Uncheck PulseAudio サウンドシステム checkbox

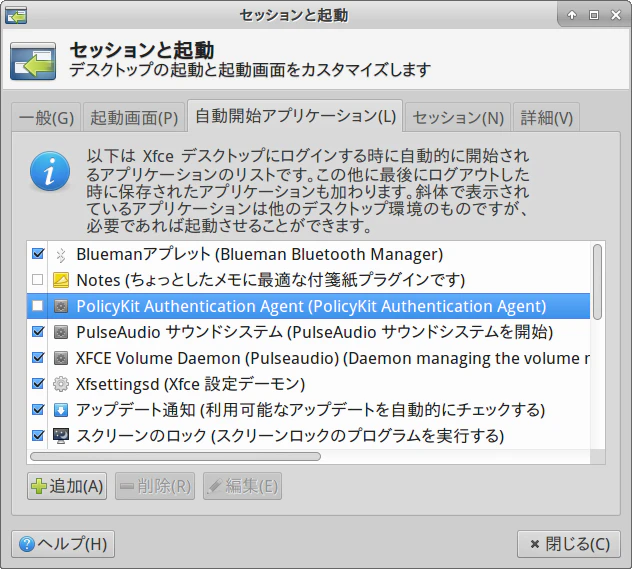coord(38,332)
